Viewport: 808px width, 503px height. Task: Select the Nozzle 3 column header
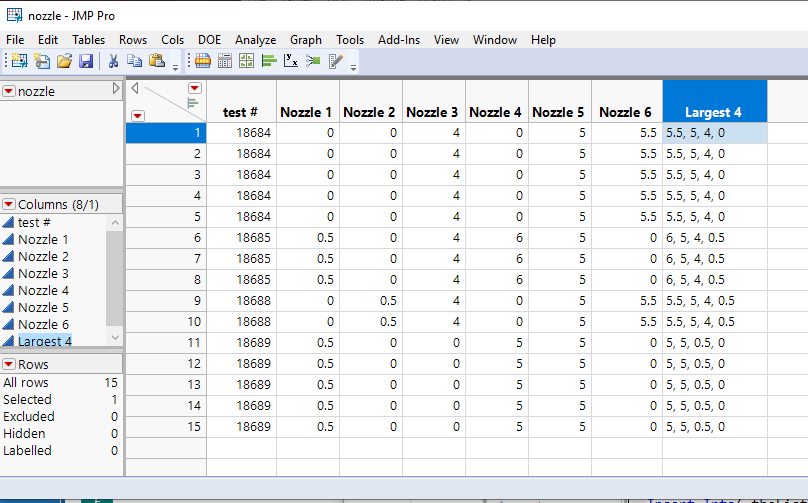click(x=432, y=112)
